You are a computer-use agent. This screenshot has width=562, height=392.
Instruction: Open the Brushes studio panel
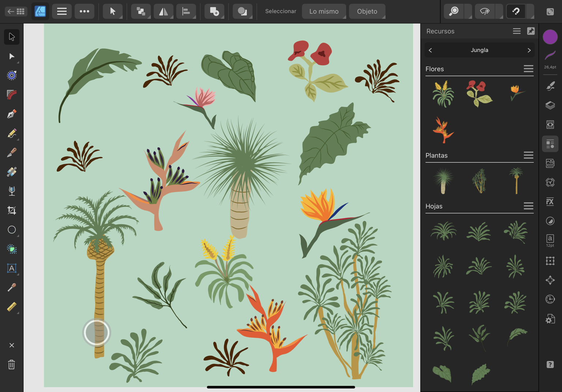coord(550,86)
